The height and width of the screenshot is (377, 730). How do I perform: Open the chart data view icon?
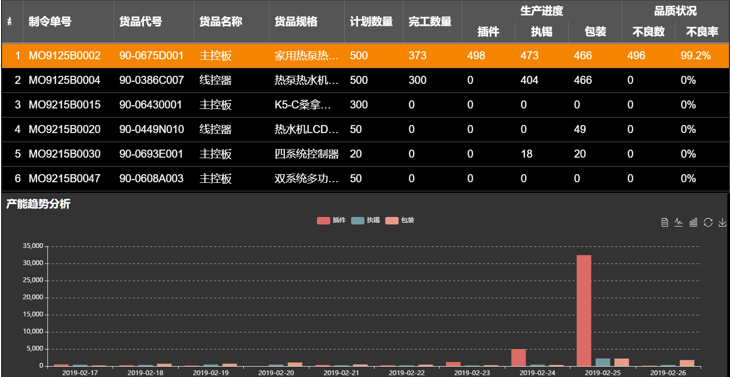pyautogui.click(x=665, y=222)
